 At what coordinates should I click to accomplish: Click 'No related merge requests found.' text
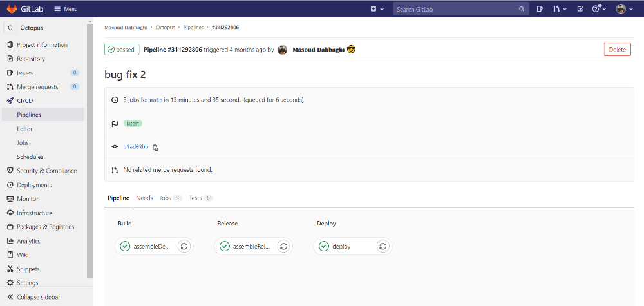[x=167, y=170]
